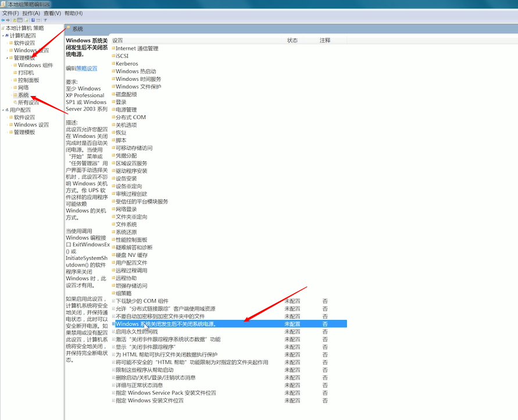Click the Export list toolbar icon
The image size is (518, 420).
point(26,20)
